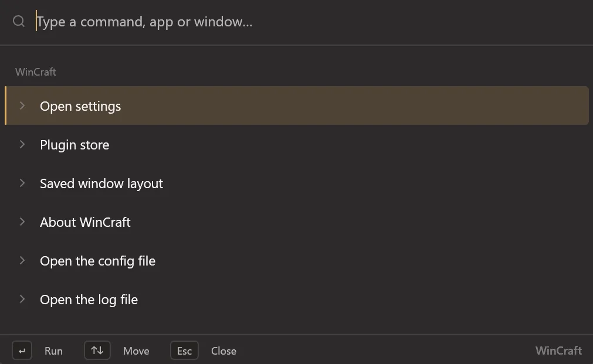Screen dimensions: 593x364
Task: Click the Enter key Run icon
Action: point(22,351)
